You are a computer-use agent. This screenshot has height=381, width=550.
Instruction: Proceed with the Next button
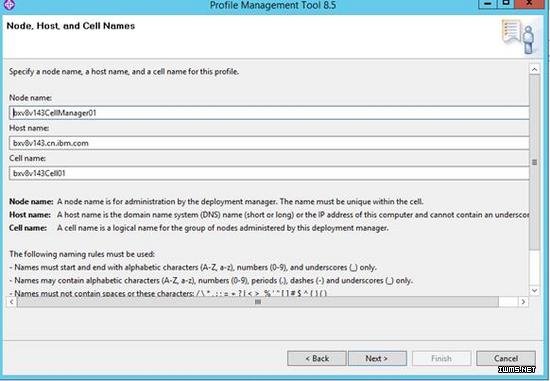tap(377, 358)
